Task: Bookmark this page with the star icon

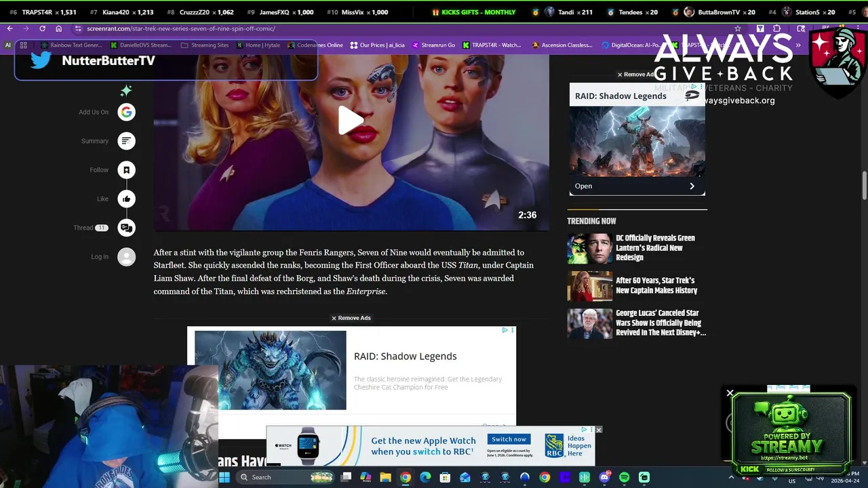Action: click(x=738, y=28)
